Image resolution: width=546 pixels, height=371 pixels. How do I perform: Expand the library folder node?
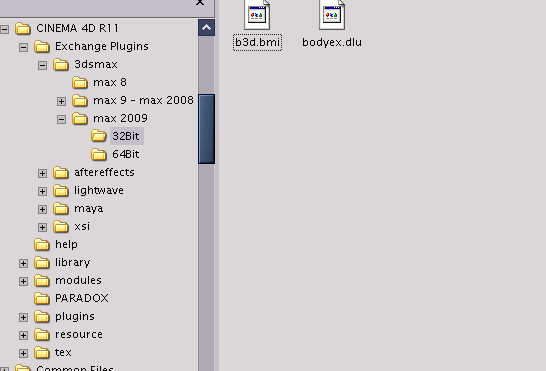23,263
